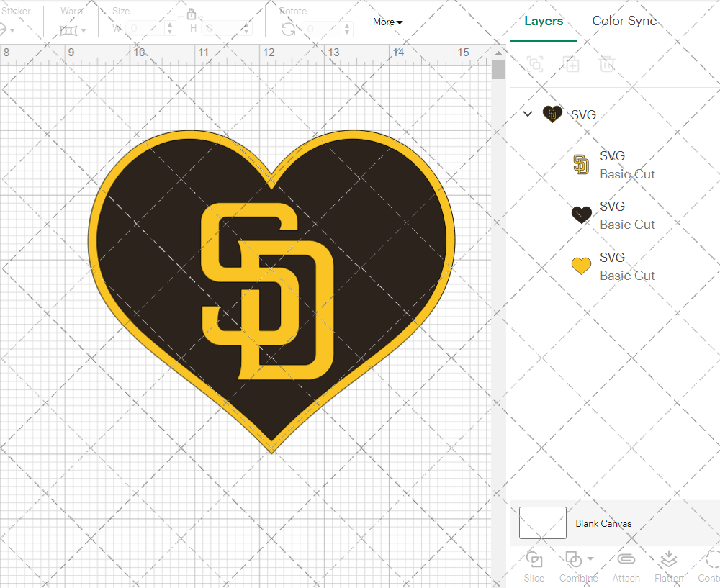The image size is (720, 588).
Task: Open the More dropdown menu
Action: (x=388, y=22)
